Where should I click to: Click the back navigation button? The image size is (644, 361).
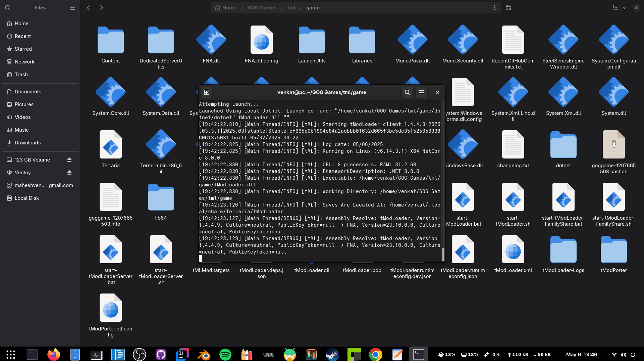pos(88,7)
